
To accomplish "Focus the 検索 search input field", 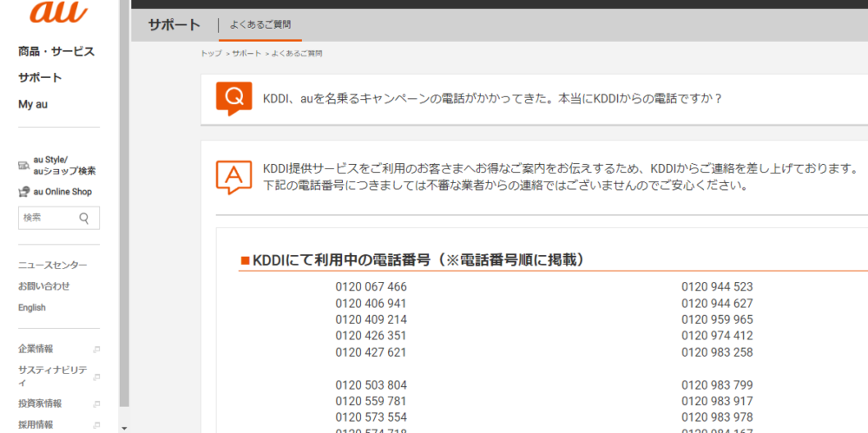I will (48, 218).
